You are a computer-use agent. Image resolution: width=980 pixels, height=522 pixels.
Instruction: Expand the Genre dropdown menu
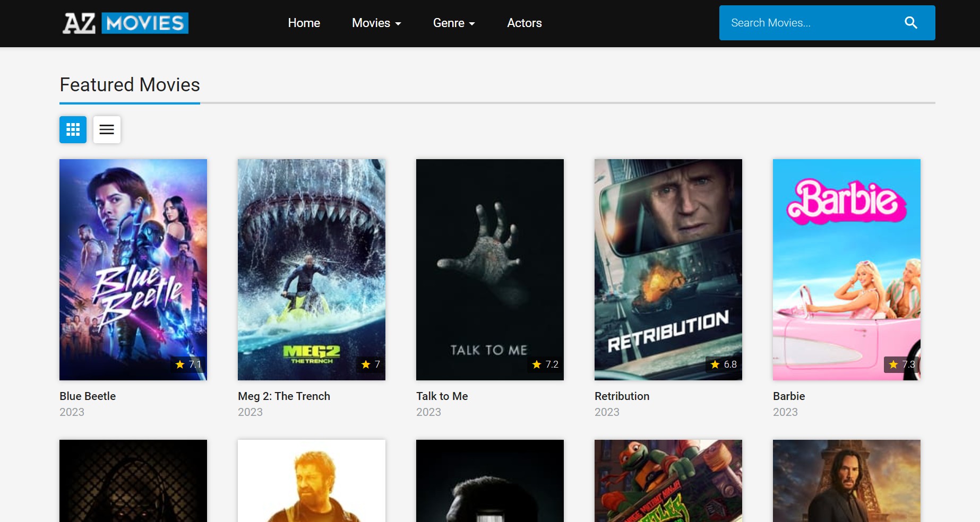[x=454, y=23]
